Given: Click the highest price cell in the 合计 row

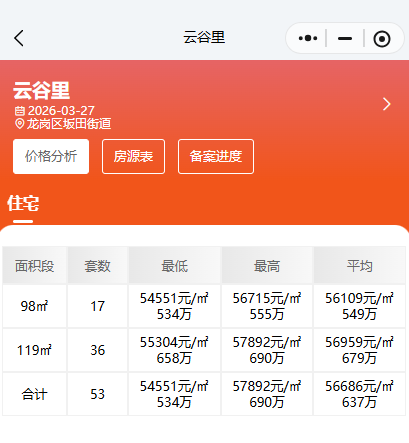Looking at the screenshot, I should coord(267,394).
